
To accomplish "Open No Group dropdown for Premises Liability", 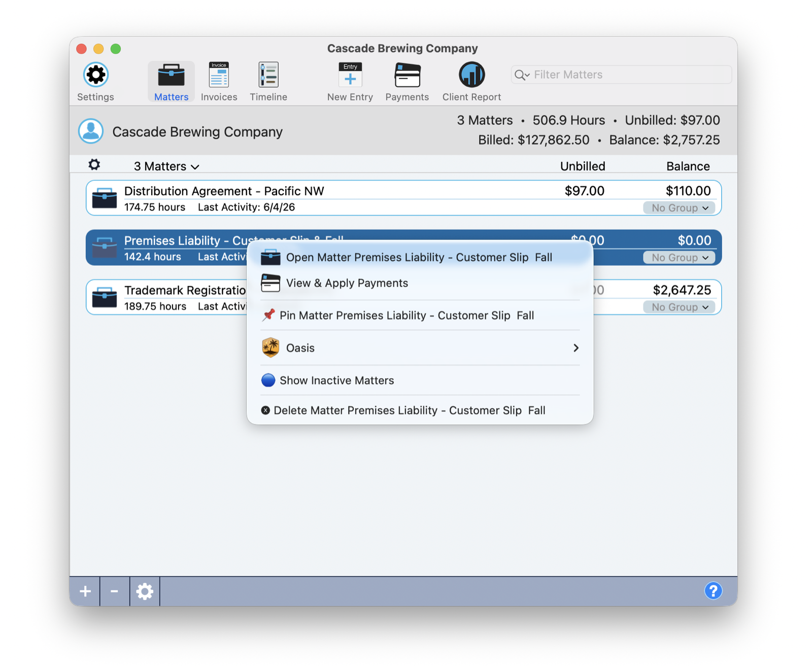I will (x=680, y=258).
